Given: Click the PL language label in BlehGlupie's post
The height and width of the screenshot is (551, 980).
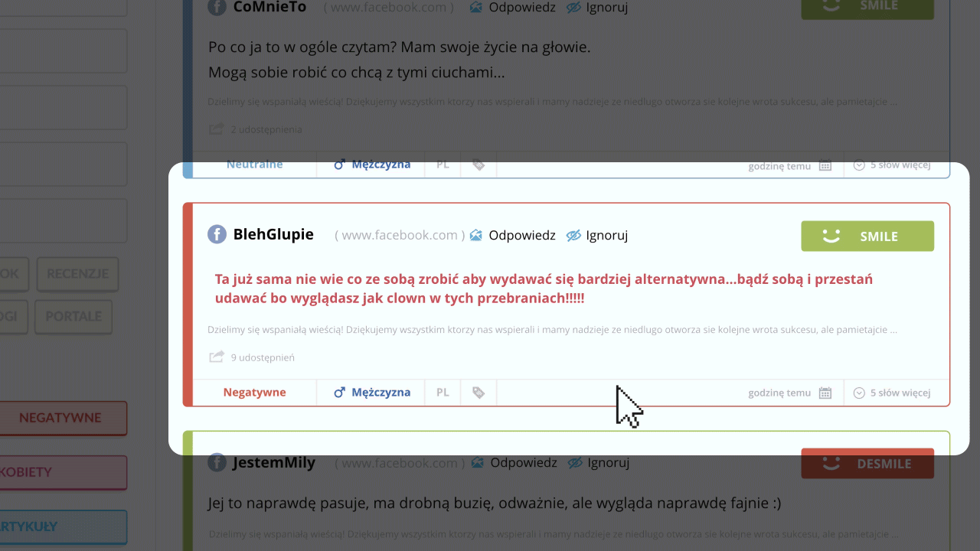Looking at the screenshot, I should pos(443,393).
